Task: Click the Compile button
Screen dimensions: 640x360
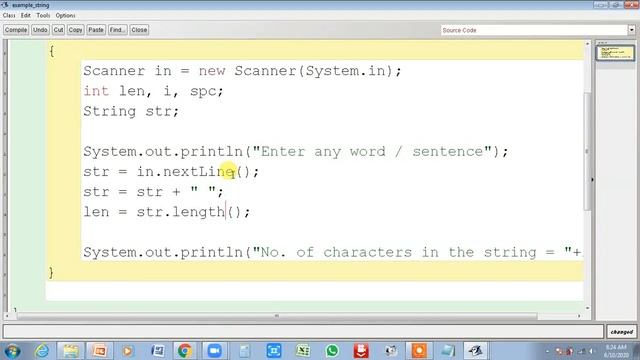Action: click(16, 30)
